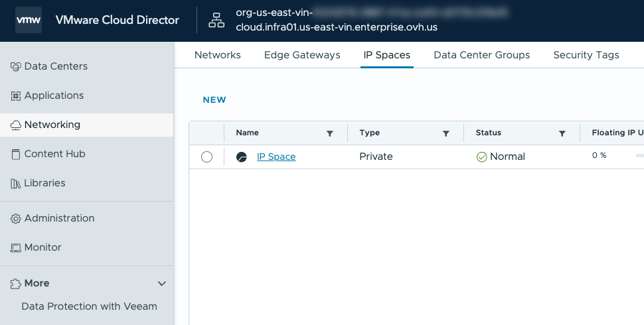This screenshot has width=644, height=325.
Task: Open the Name column filter
Action: point(329,133)
